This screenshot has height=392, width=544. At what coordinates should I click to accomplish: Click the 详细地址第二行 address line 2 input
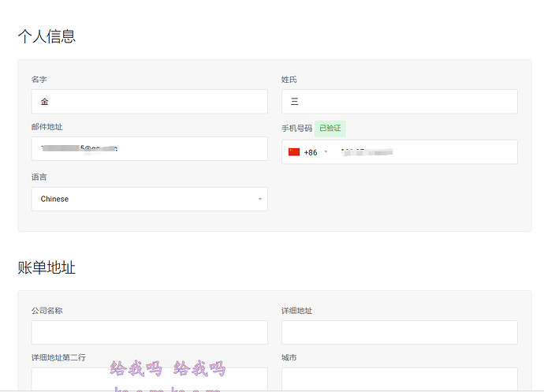coord(150,379)
